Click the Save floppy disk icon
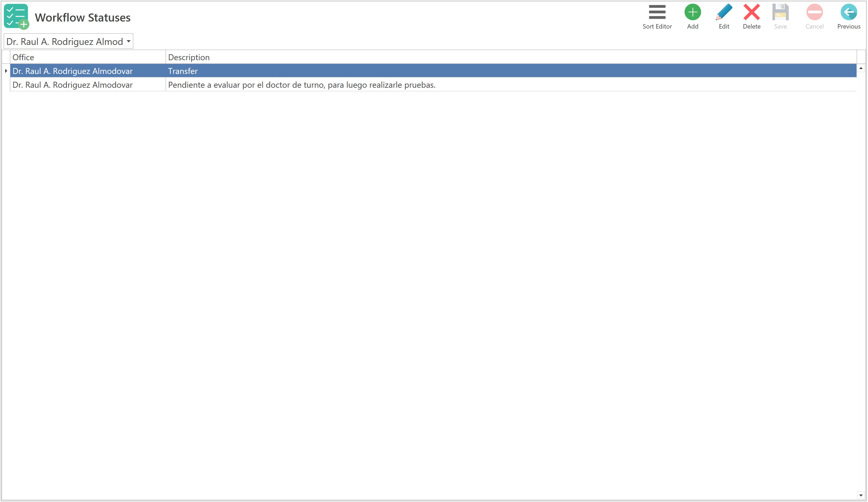Viewport: 868px width, 502px height. click(x=780, y=12)
